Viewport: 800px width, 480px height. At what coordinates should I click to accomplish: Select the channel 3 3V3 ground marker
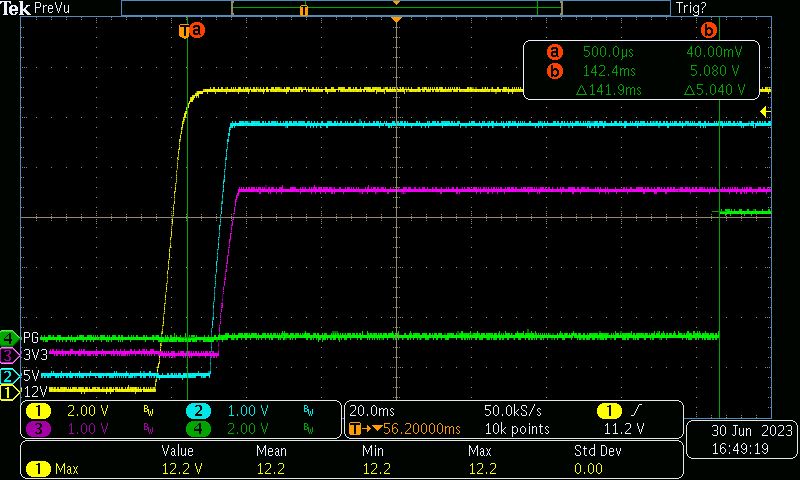pos(9,355)
